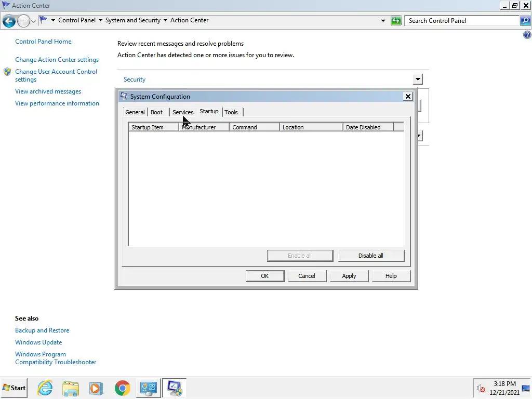The height and width of the screenshot is (399, 532).
Task: Sort by Manufacturer column header
Action: [204, 127]
